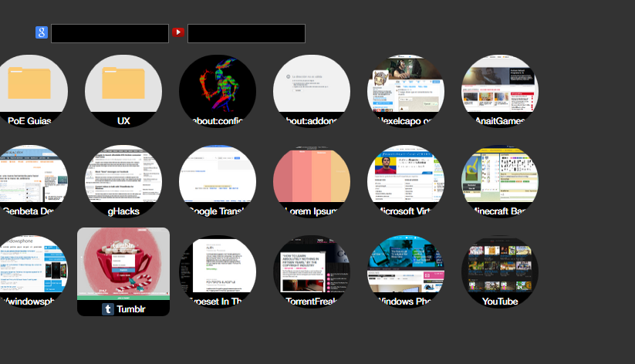The width and height of the screenshot is (635, 364).
Task: Click the Google search icon
Action: pyautogui.click(x=42, y=32)
